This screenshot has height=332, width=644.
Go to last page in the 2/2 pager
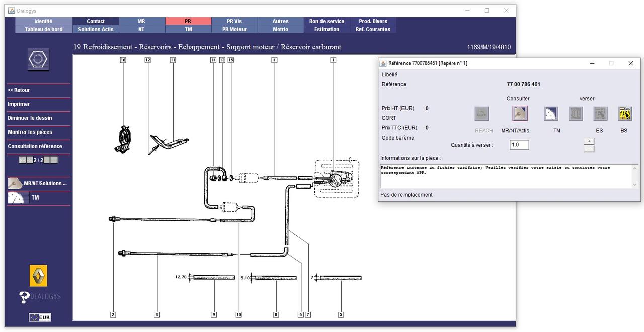click(54, 160)
